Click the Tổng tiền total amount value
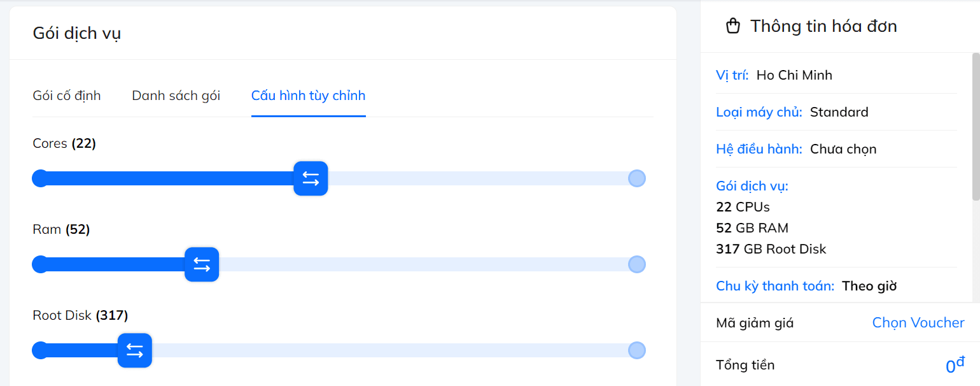 pyautogui.click(x=955, y=365)
